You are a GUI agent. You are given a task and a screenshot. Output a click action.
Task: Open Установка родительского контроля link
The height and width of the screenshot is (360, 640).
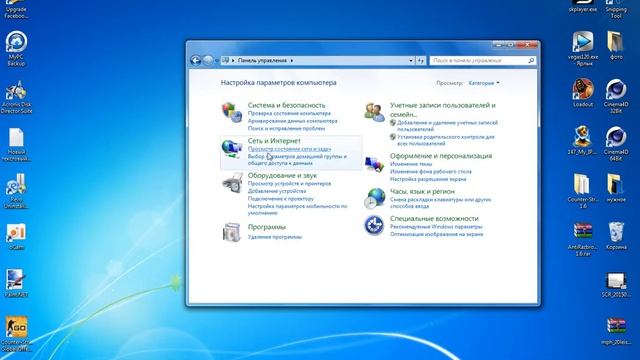click(x=446, y=140)
